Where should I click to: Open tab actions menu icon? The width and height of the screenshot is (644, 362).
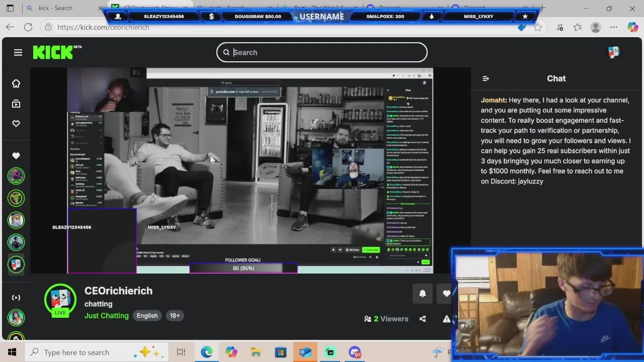pos(10,8)
